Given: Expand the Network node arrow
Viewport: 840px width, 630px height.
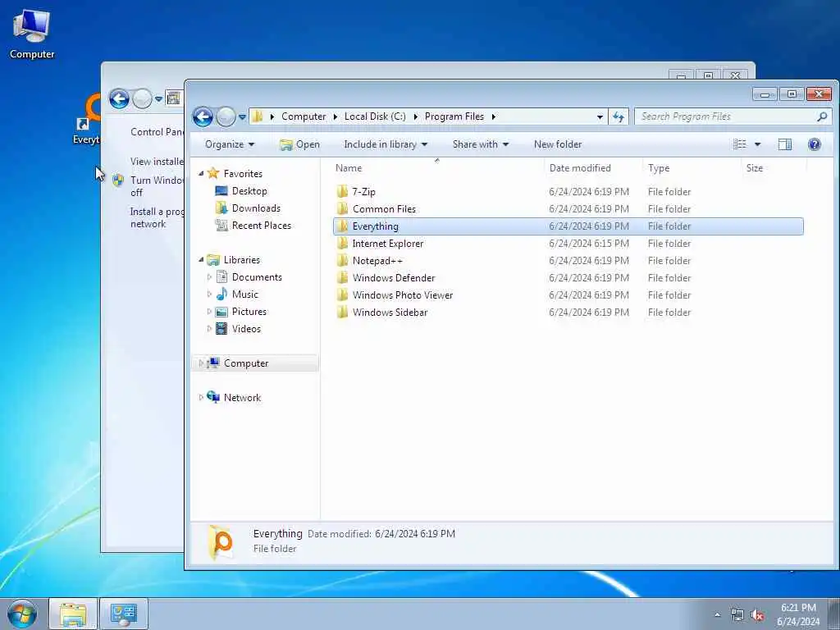Looking at the screenshot, I should click(x=202, y=398).
